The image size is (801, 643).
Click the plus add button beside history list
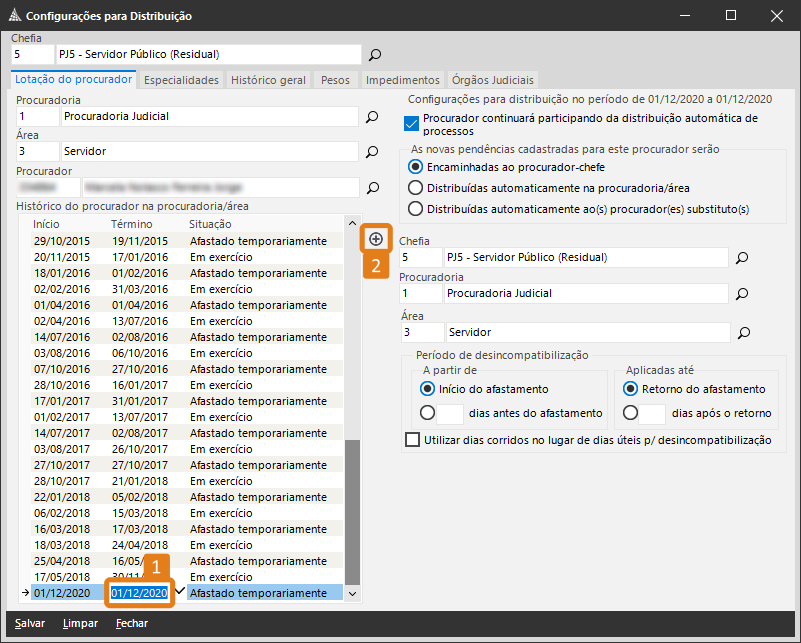(376, 239)
